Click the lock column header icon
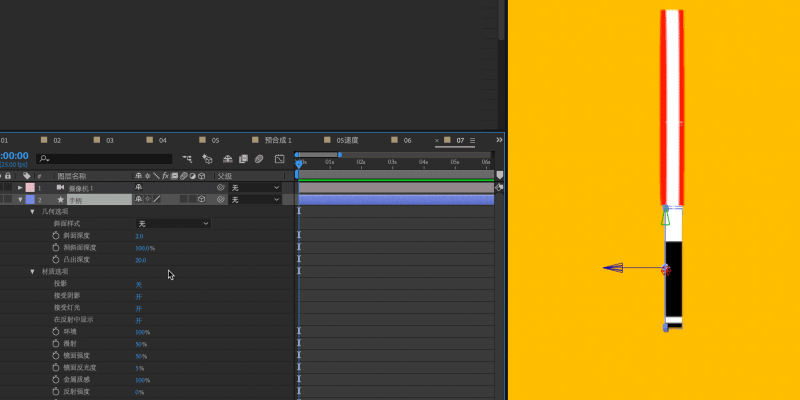This screenshot has height=400, width=800. point(8,176)
